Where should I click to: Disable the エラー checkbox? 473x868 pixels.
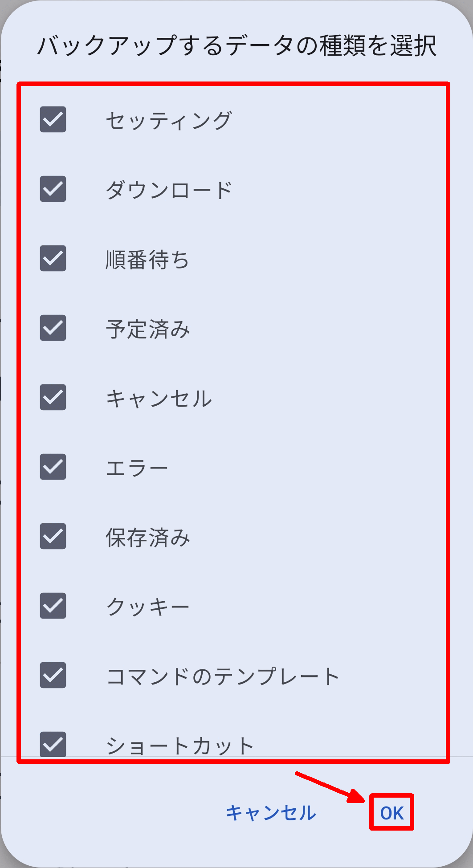point(53,467)
